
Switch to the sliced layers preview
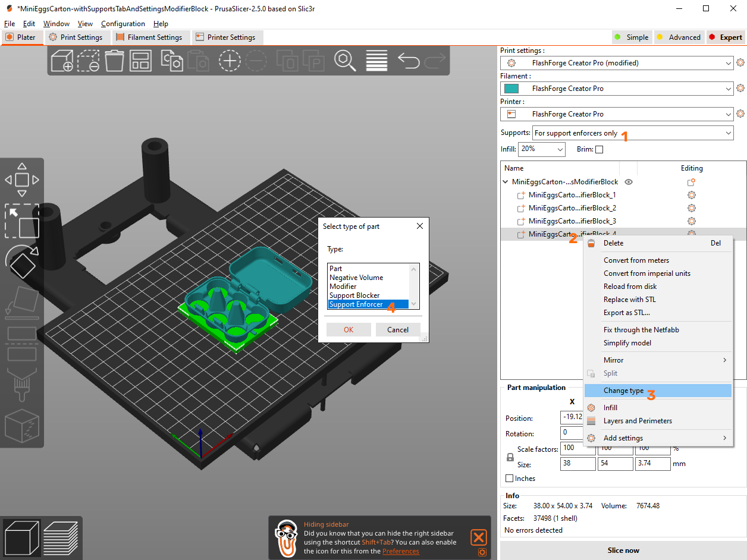pyautogui.click(x=61, y=537)
